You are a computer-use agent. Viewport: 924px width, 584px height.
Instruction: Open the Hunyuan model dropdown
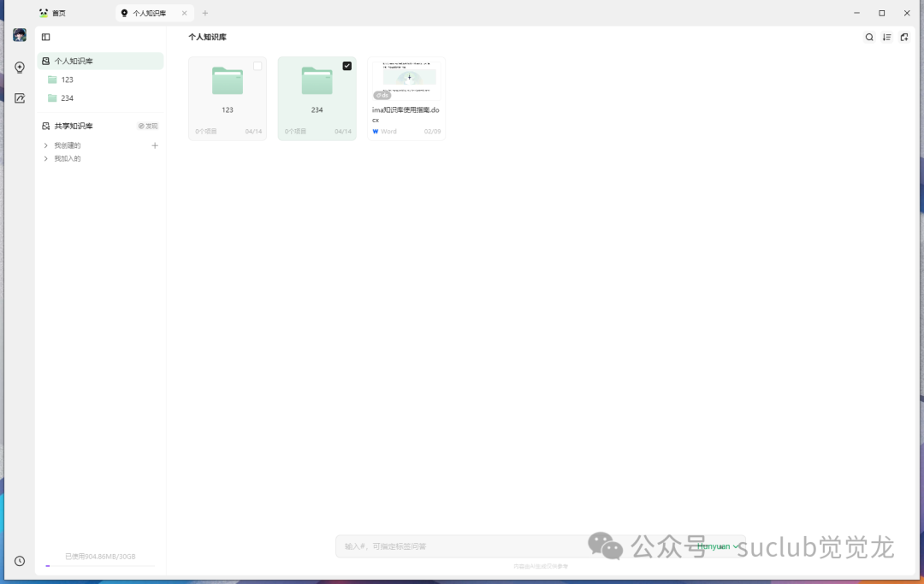pos(717,546)
